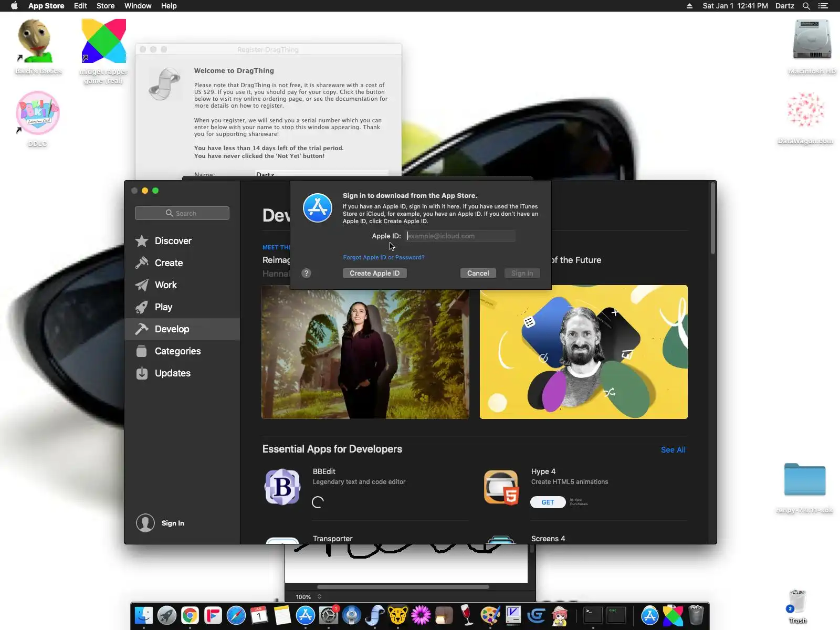Open Notification Center from the menu bar
This screenshot has width=840, height=630.
[x=823, y=6]
